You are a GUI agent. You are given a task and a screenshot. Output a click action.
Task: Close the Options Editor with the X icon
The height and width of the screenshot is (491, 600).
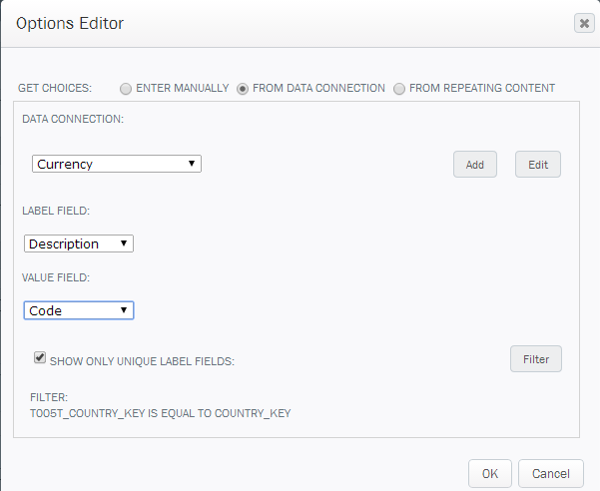tap(584, 23)
